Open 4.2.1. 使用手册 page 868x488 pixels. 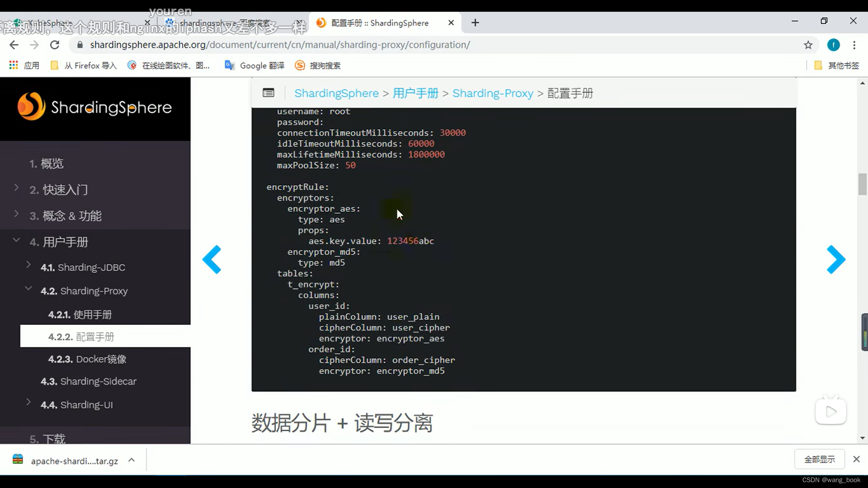[x=80, y=314]
